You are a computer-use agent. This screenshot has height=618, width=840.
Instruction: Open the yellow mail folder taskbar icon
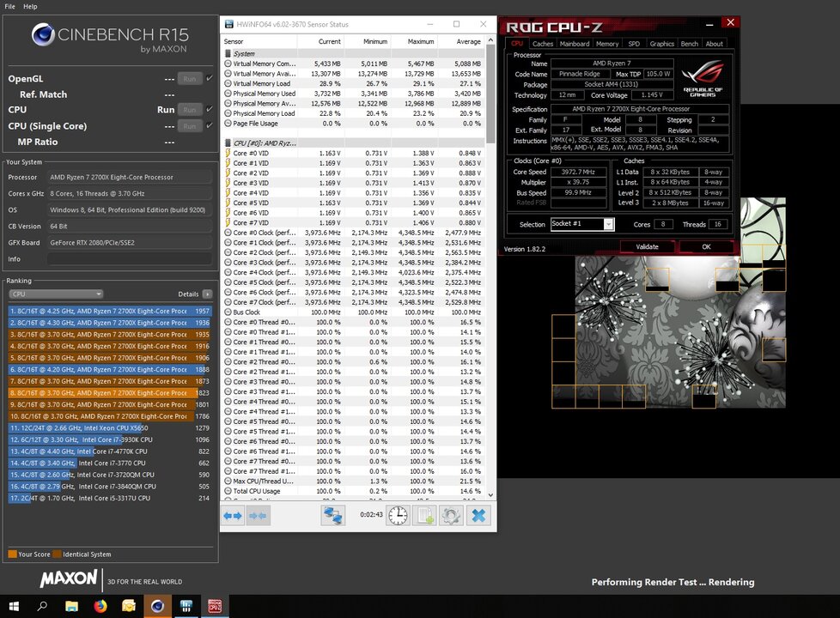[x=129, y=606]
